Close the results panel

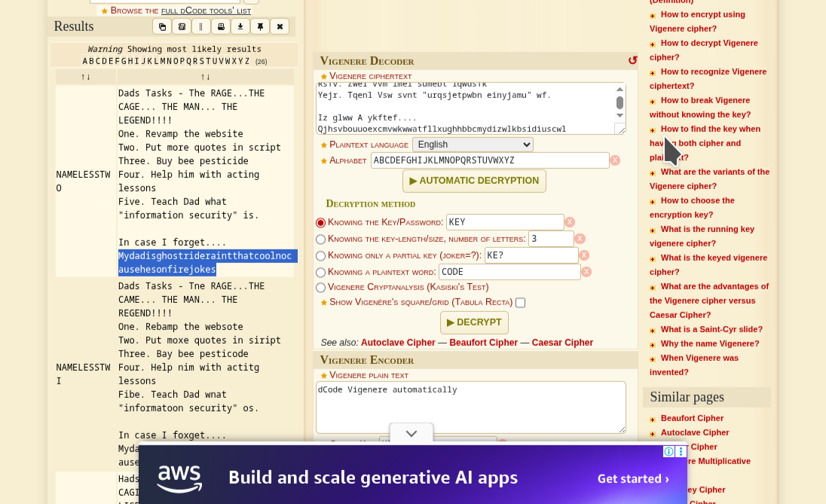pos(280,26)
